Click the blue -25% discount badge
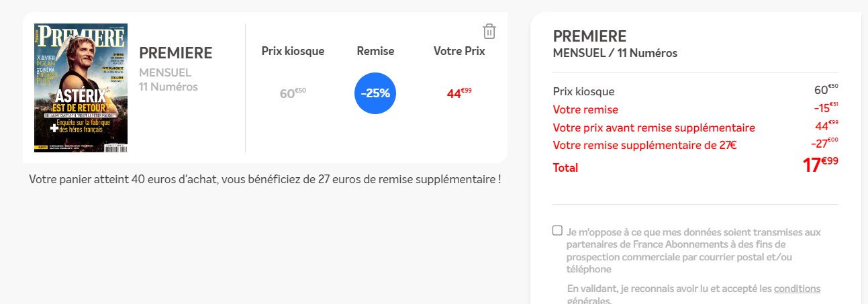This screenshot has width=868, height=304. click(375, 93)
